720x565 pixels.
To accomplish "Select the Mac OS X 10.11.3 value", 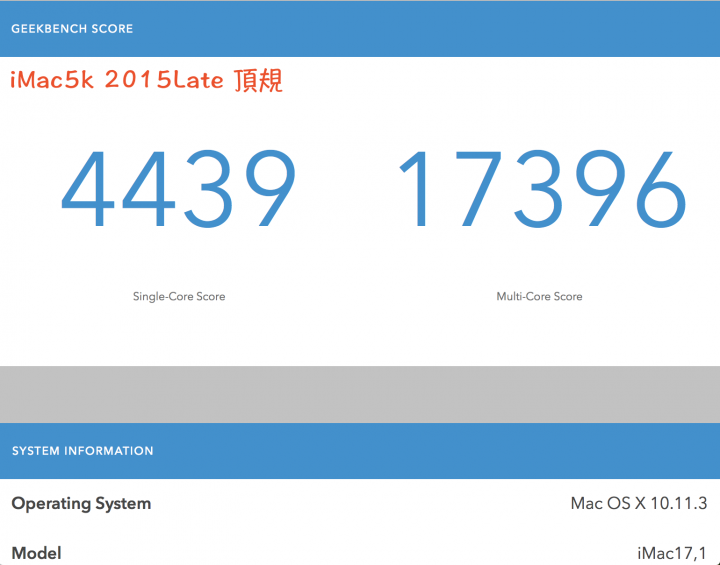I will [639, 503].
